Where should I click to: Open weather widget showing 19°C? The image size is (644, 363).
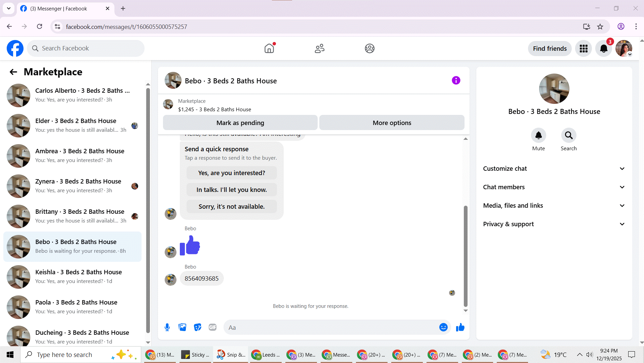[x=553, y=355]
